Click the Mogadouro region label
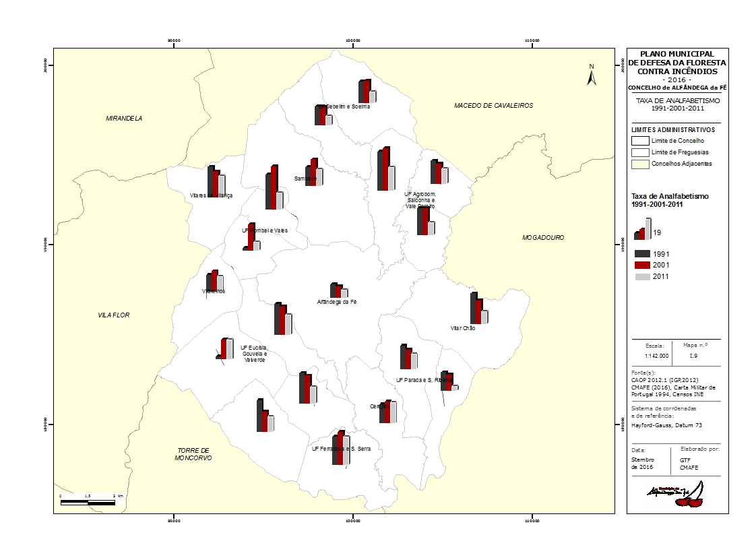 coord(543,238)
